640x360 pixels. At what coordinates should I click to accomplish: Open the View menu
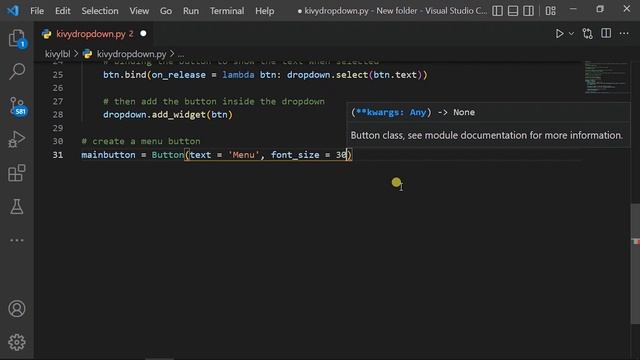click(x=139, y=11)
